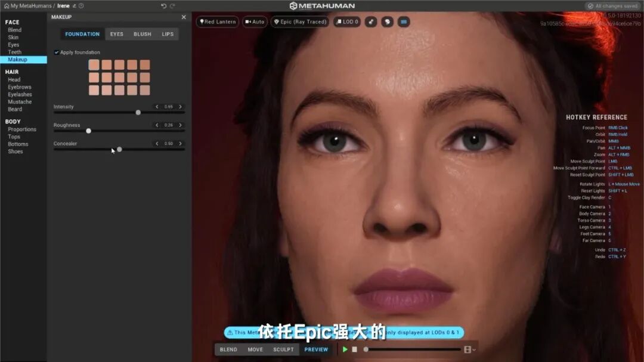Switch to the Foundation makeup tab
Screen dimensions: 644x362
click(x=82, y=34)
